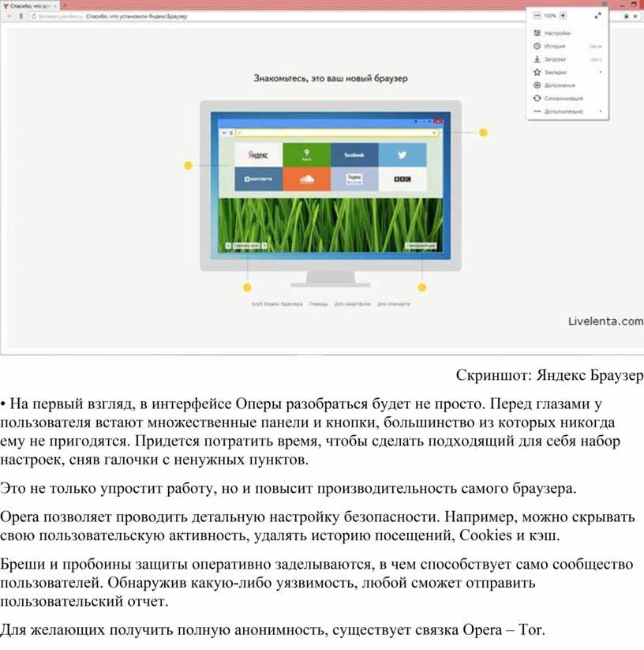
Task: Expand the Закладки submenu arrow
Action: pos(601,72)
